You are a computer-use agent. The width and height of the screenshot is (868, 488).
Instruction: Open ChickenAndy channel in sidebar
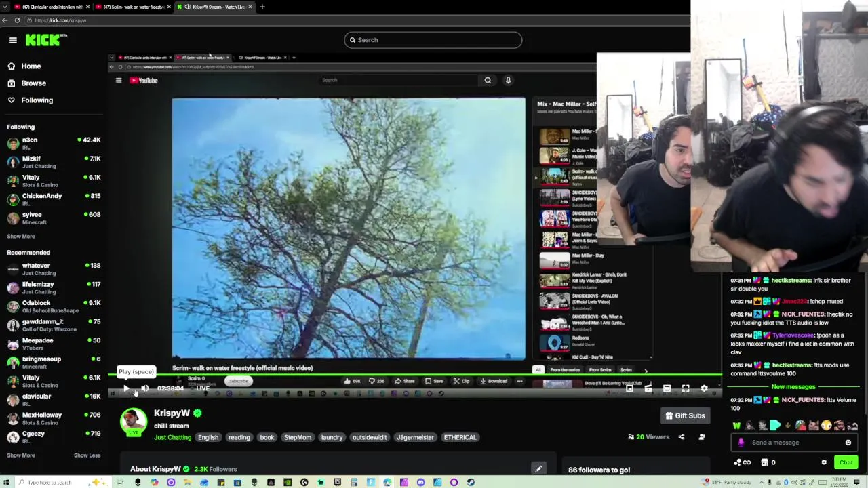coord(53,199)
